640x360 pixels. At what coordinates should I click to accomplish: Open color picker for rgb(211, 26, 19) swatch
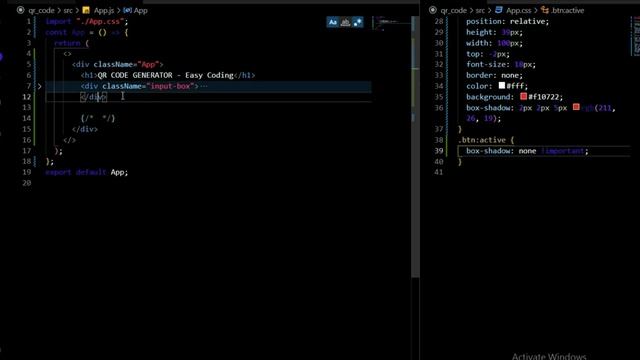(576, 107)
